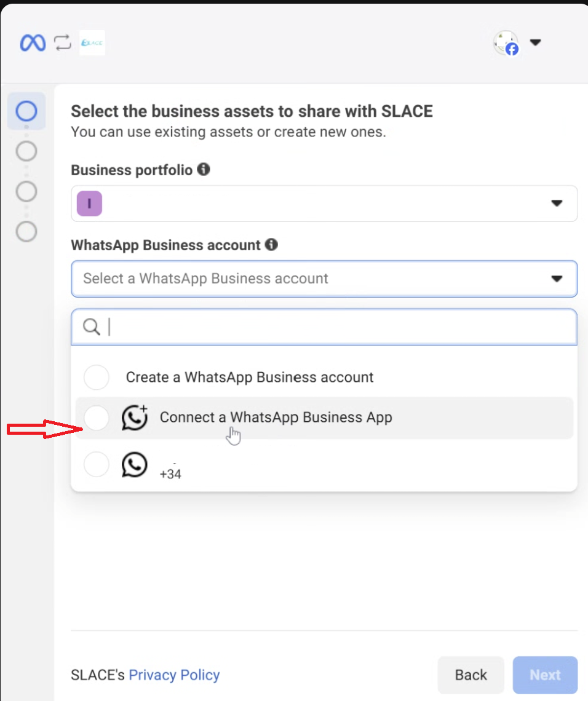Select the +34 WhatsApp number radio button
The image size is (588, 701).
(97, 465)
